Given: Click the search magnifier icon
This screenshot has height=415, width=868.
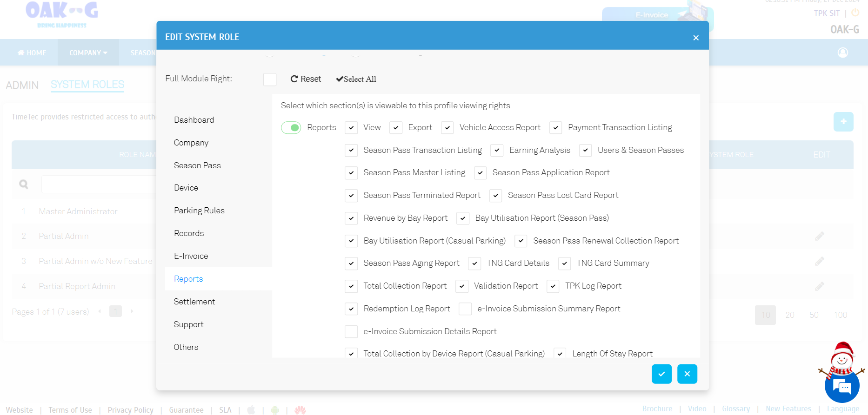Looking at the screenshot, I should pyautogui.click(x=24, y=184).
